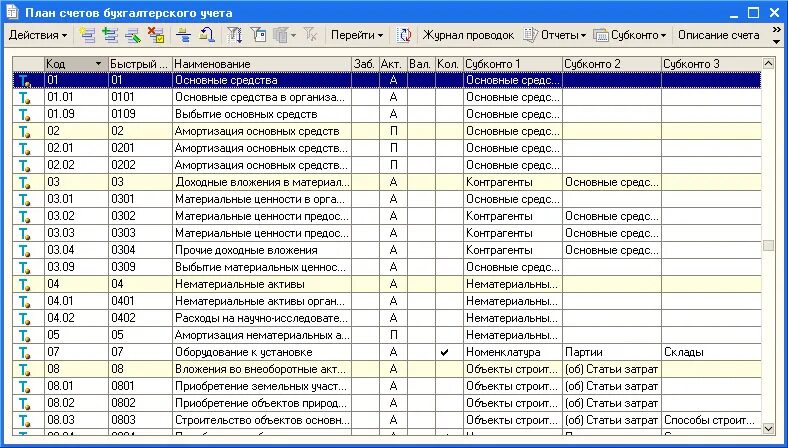The width and height of the screenshot is (788, 448).
Task: Click the Move to parent level icon
Action: [208, 35]
